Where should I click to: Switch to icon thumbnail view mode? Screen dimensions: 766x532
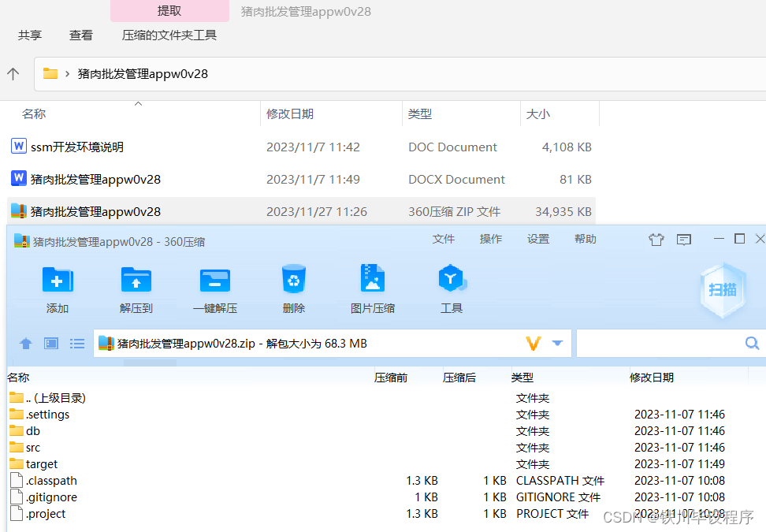[x=51, y=344]
